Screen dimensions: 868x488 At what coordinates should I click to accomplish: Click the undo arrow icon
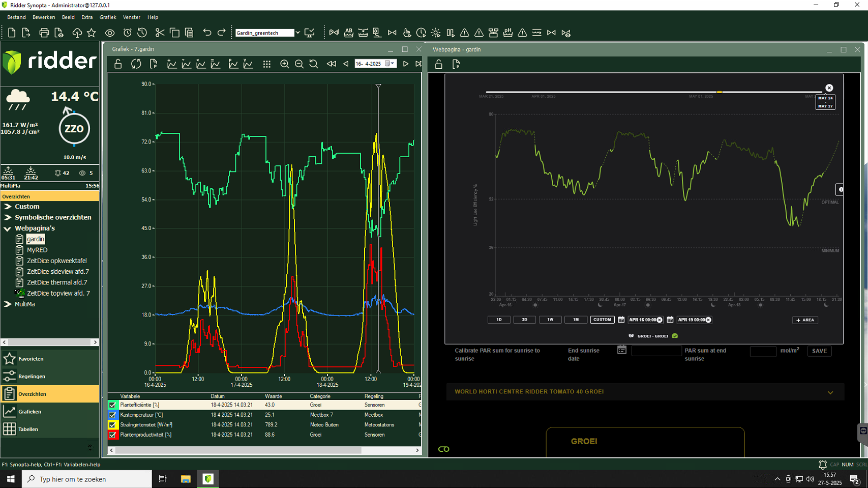tap(207, 33)
